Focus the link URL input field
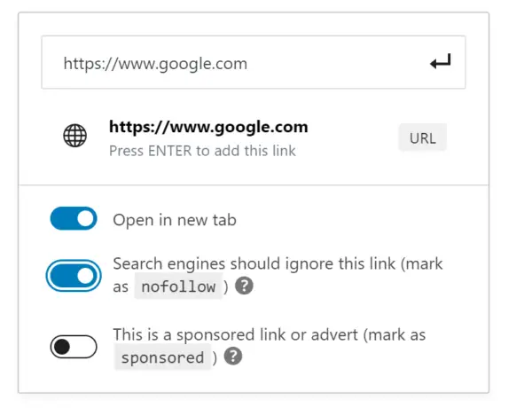532x408 pixels. (254, 62)
